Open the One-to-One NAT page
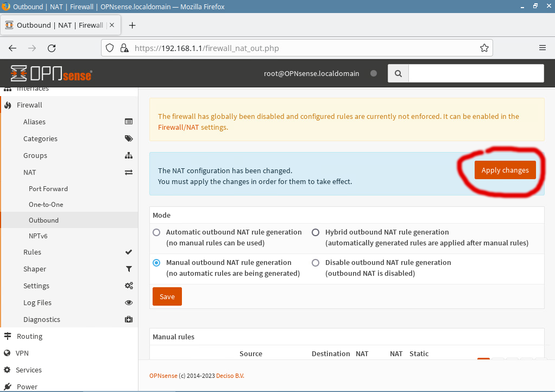Viewport: 555px width, 392px height. pyautogui.click(x=46, y=205)
